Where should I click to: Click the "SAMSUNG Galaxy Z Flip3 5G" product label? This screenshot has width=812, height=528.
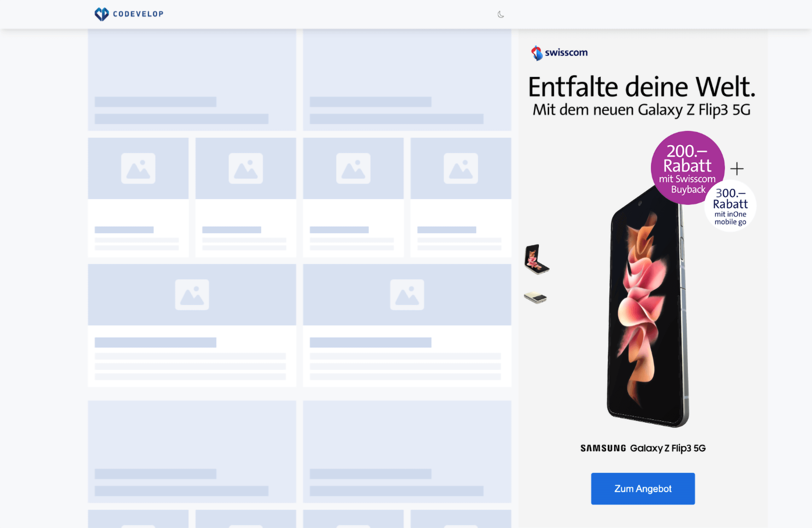(643, 448)
